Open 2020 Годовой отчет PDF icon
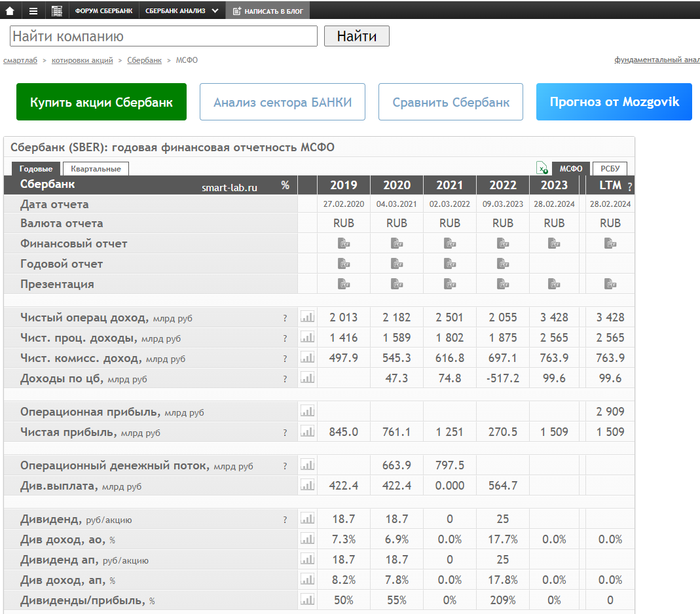Image resolution: width=700 pixels, height=614 pixels. tap(397, 264)
